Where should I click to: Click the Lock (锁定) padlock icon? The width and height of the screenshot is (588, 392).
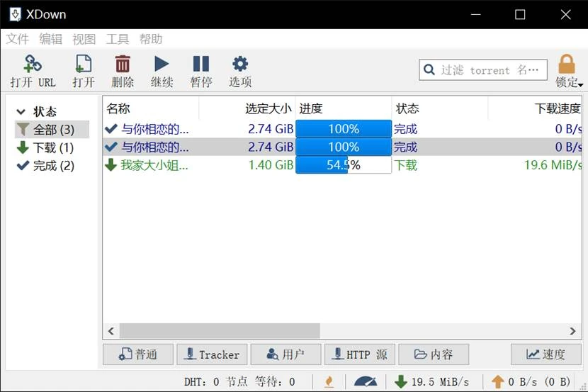(x=567, y=64)
